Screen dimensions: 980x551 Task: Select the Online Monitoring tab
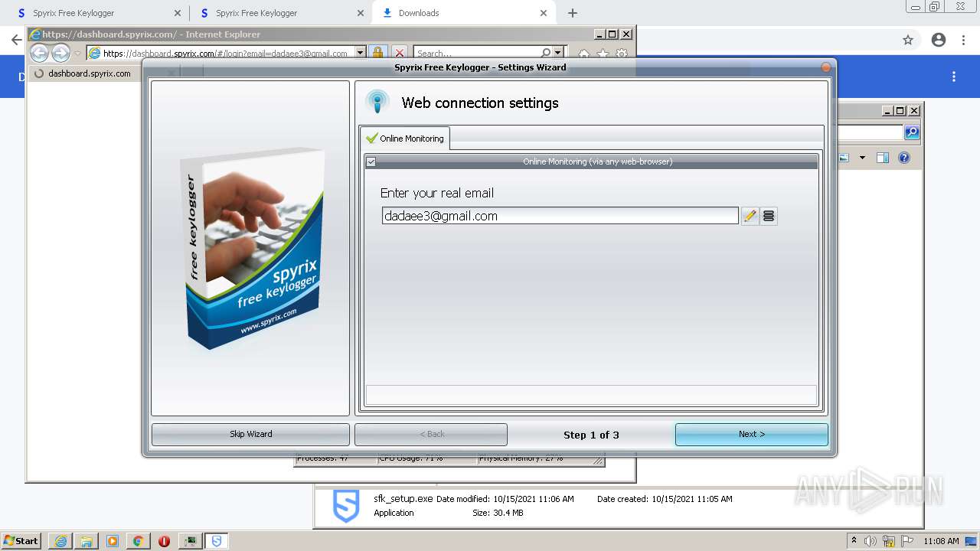pyautogui.click(x=405, y=139)
